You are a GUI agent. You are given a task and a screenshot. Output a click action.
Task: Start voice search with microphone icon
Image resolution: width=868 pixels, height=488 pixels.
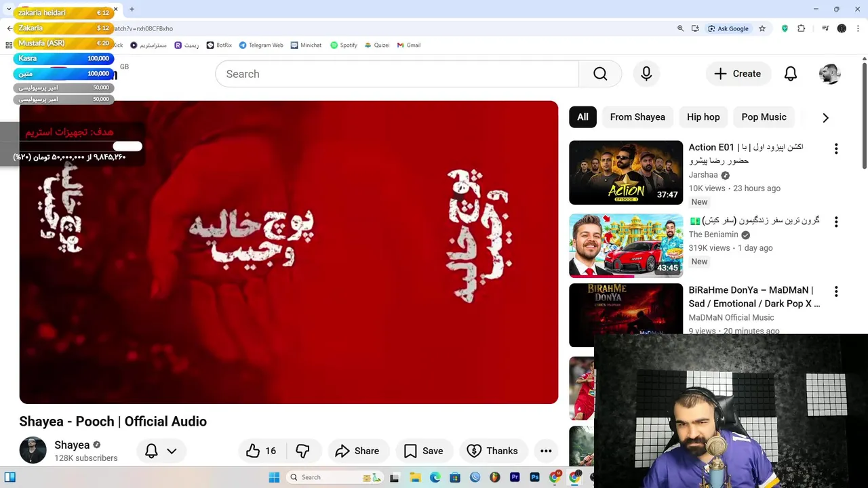pos(646,74)
